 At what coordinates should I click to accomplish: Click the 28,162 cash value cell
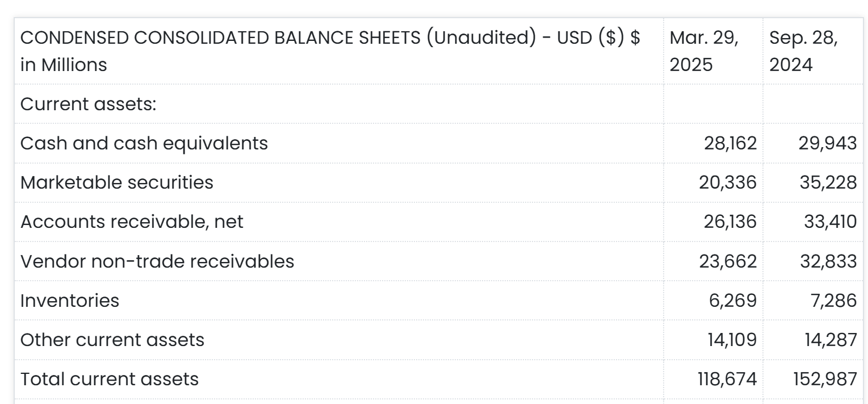[x=730, y=143]
